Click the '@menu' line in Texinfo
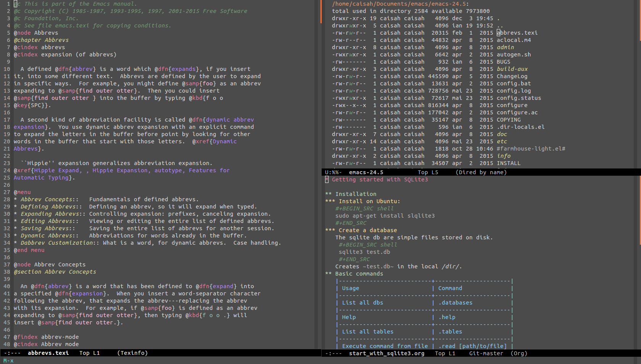The image size is (641, 364). (22, 192)
